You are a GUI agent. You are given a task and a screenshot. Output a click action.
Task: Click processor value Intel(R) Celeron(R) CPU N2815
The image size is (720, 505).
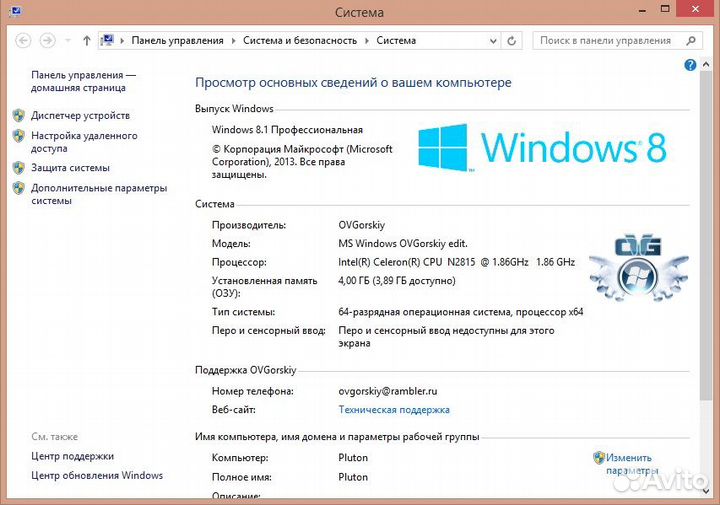pyautogui.click(x=456, y=262)
